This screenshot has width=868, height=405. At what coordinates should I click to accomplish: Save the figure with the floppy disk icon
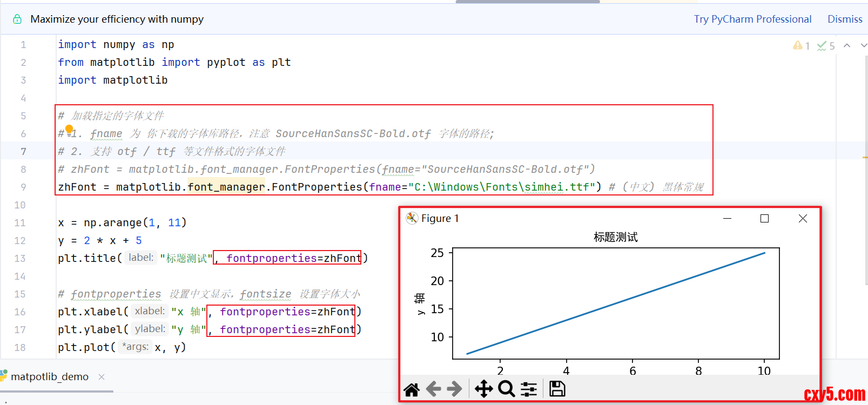click(x=557, y=389)
